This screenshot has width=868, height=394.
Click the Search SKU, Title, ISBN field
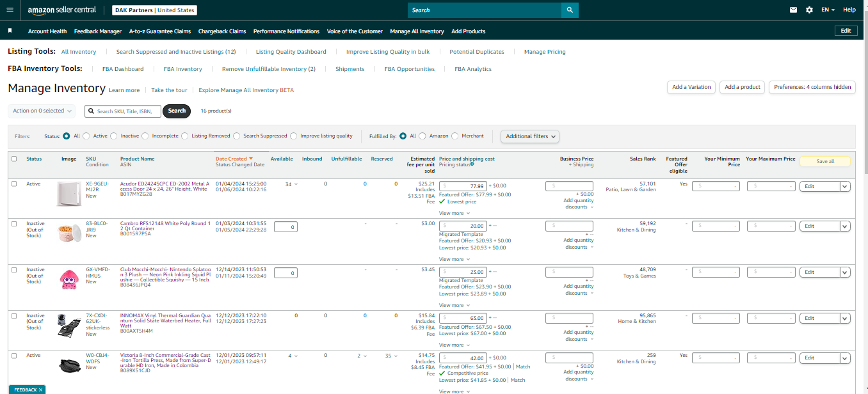(x=123, y=111)
